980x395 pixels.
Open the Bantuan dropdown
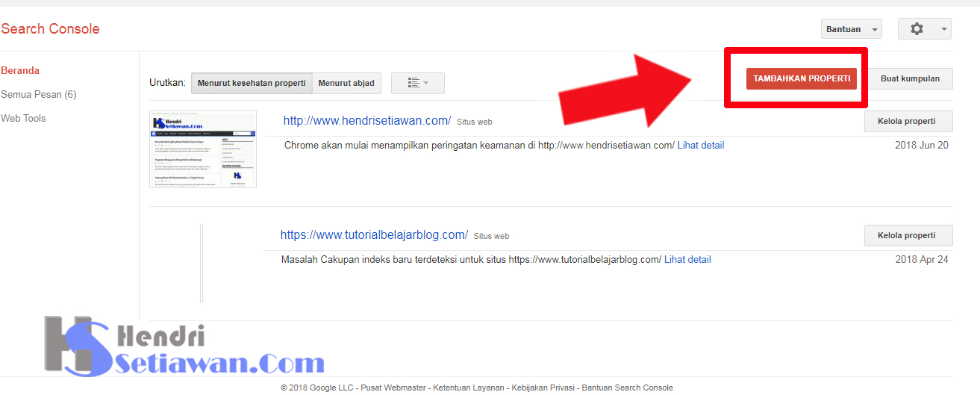coord(851,29)
